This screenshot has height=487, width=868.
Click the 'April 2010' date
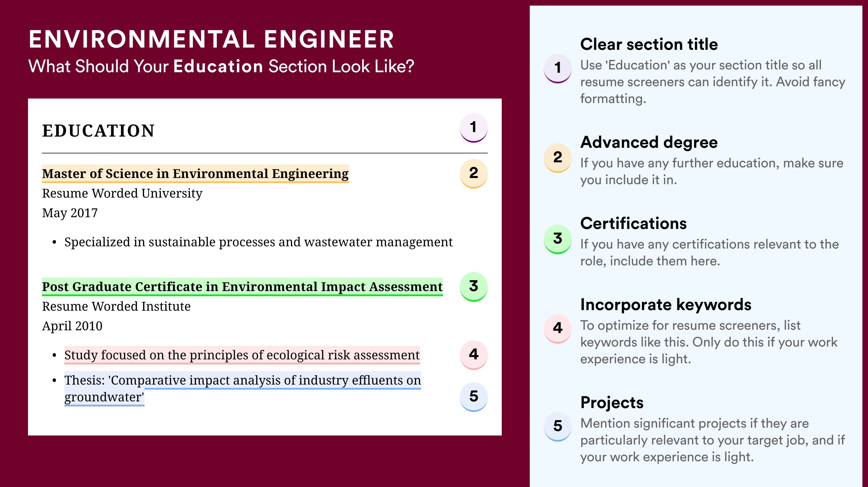(x=72, y=326)
